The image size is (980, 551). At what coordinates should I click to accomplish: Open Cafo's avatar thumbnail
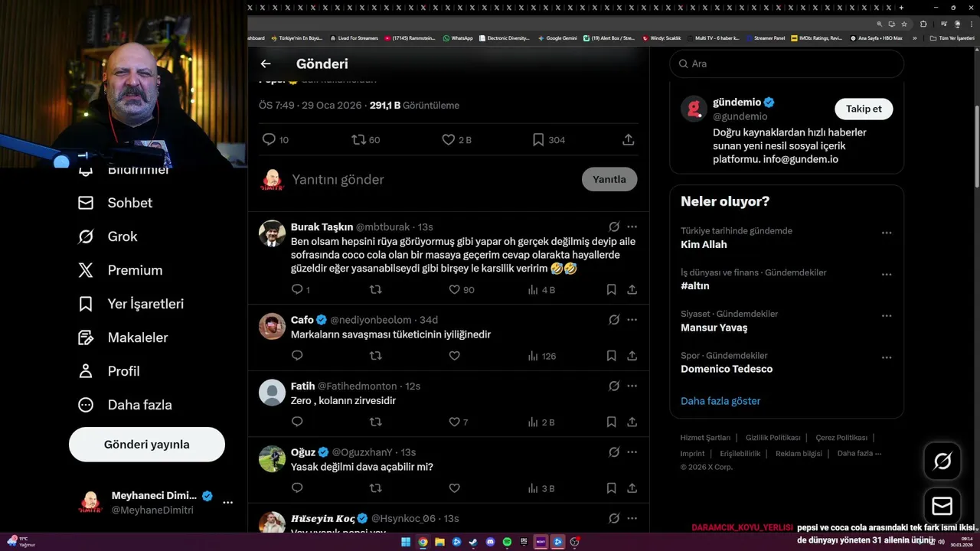pyautogui.click(x=272, y=327)
